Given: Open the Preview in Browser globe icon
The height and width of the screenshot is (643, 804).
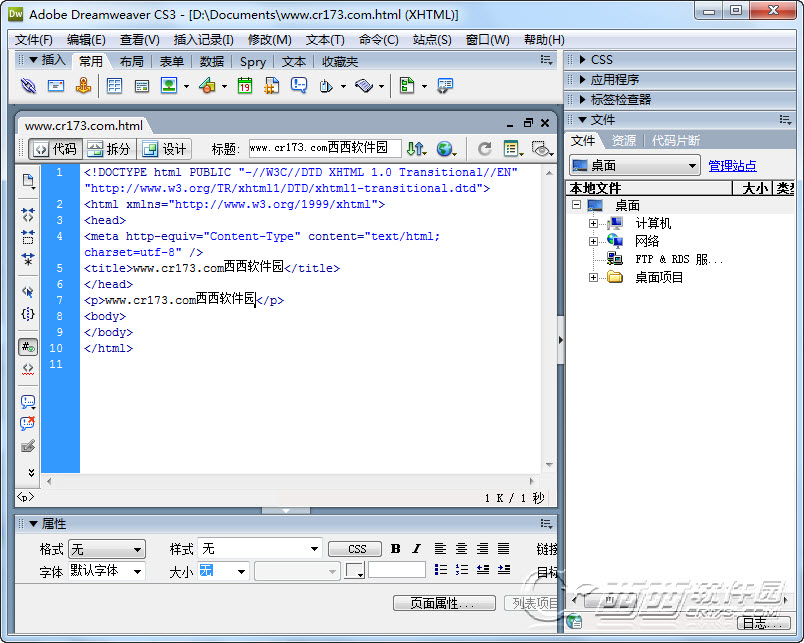Looking at the screenshot, I should 444,149.
